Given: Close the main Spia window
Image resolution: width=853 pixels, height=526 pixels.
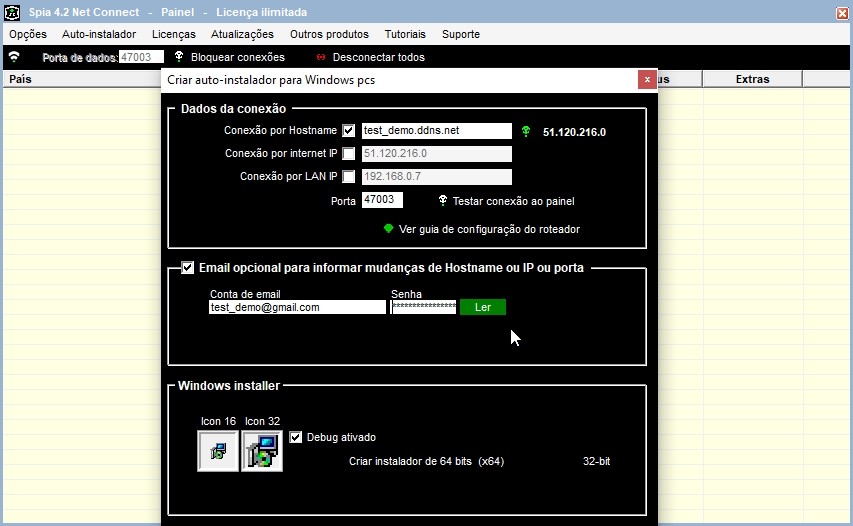Looking at the screenshot, I should (x=842, y=13).
